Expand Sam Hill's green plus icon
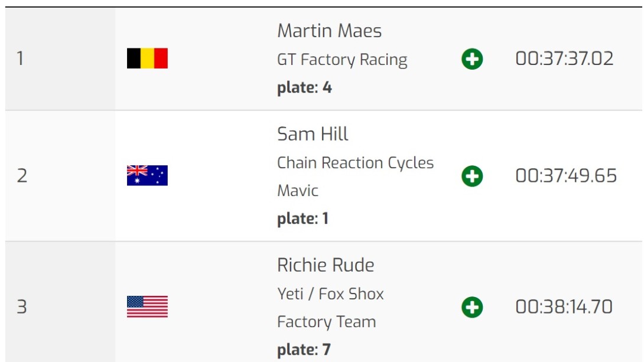The height and width of the screenshot is (362, 644). 472,176
